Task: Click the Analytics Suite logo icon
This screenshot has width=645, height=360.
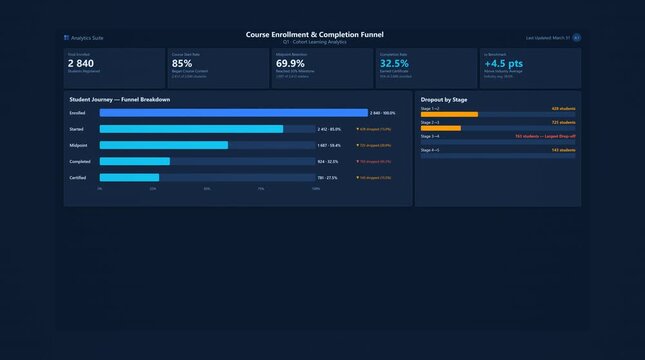Action: pos(66,38)
